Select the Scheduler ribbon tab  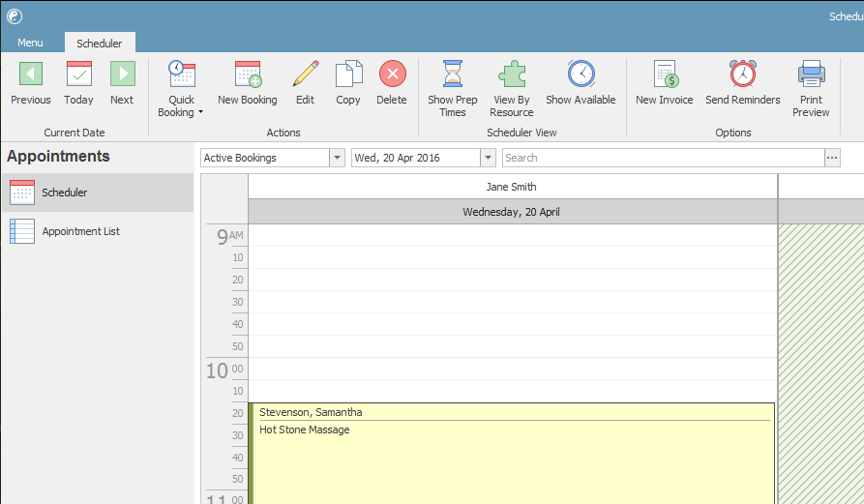pyautogui.click(x=100, y=43)
